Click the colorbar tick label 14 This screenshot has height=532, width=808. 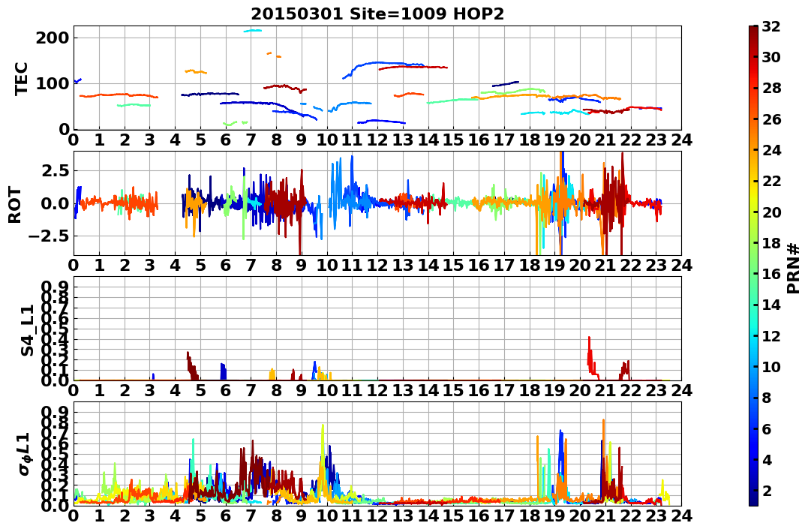point(771,305)
